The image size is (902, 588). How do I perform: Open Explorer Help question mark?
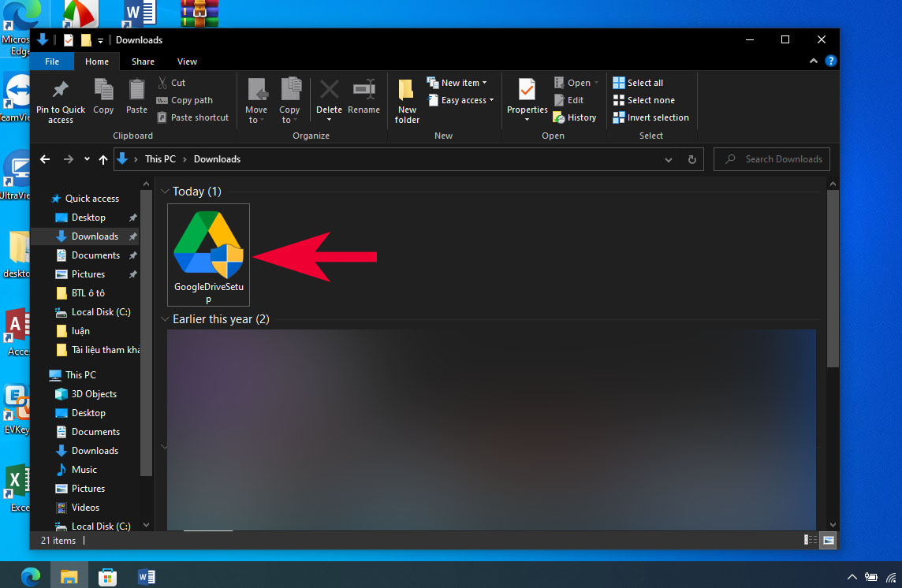point(831,61)
